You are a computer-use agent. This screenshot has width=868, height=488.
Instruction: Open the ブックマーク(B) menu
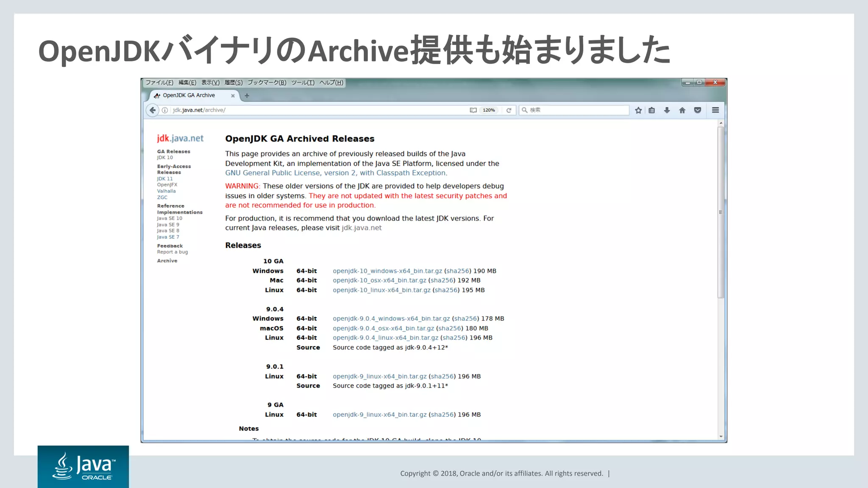tap(267, 83)
